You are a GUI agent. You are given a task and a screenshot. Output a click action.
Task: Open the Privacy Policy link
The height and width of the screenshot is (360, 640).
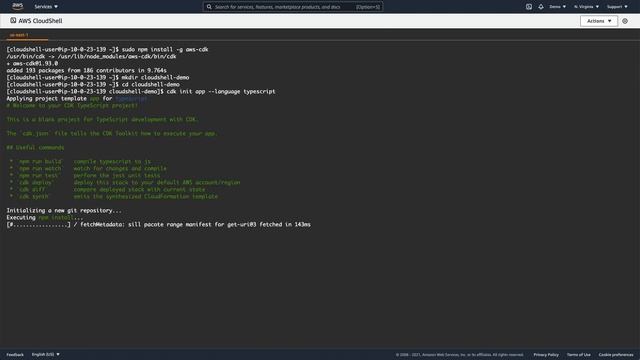(546, 355)
